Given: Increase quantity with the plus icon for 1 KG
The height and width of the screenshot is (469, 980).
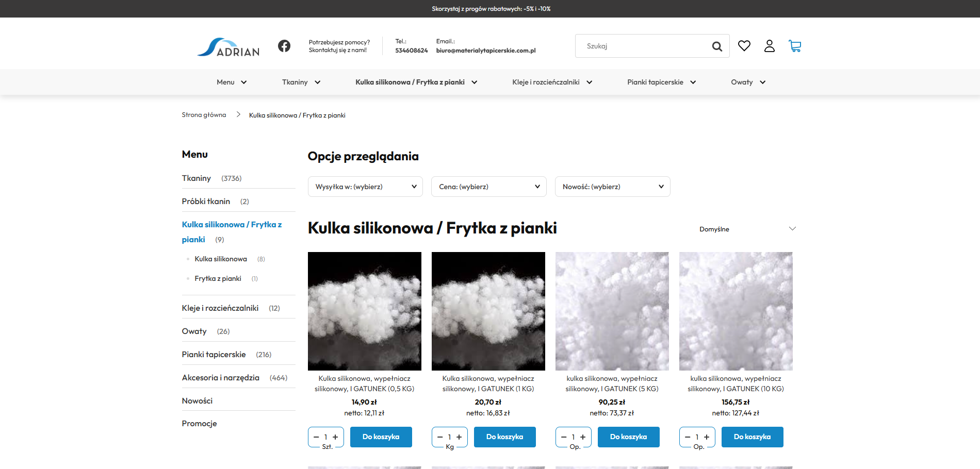Looking at the screenshot, I should 459,437.
